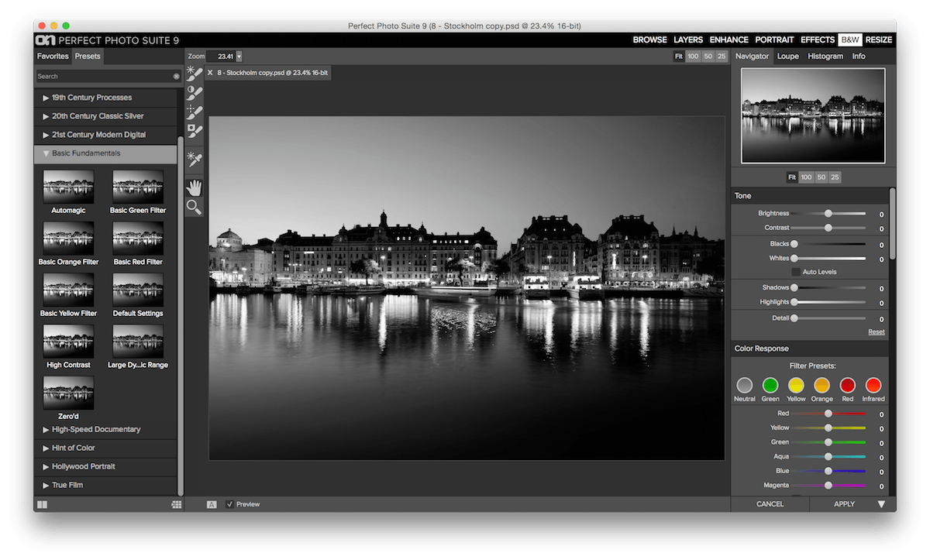The image size is (930, 560).
Task: Toggle the two-column panel view icon
Action: tap(42, 504)
